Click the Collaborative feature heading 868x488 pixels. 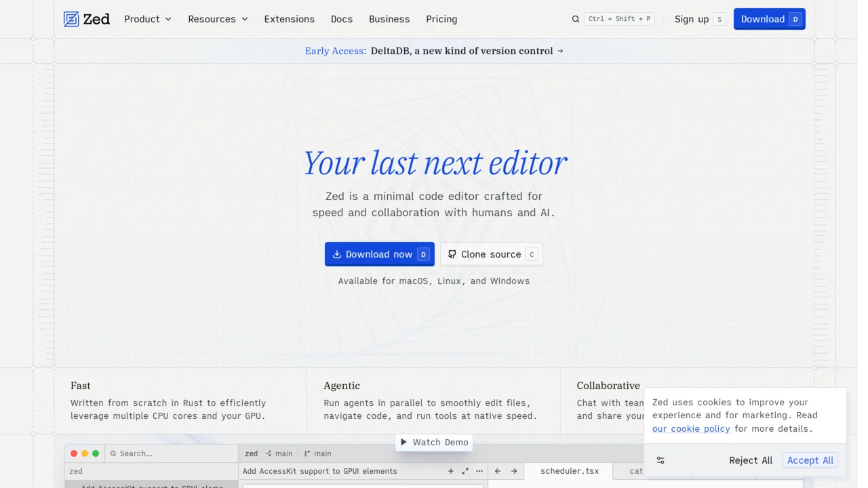point(608,386)
